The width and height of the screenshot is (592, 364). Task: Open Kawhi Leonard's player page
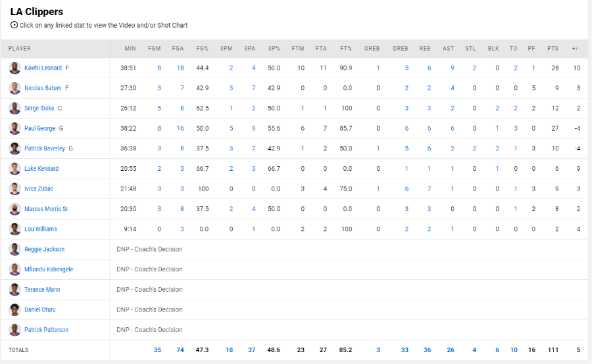click(43, 68)
